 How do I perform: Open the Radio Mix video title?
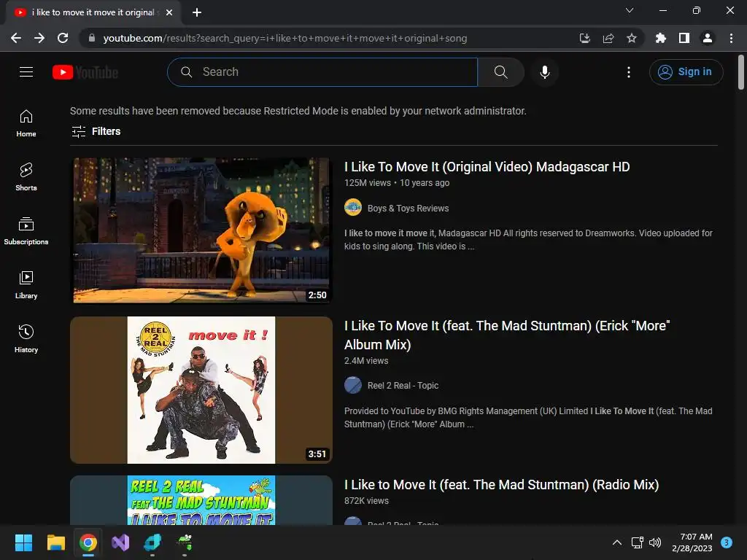(x=502, y=485)
